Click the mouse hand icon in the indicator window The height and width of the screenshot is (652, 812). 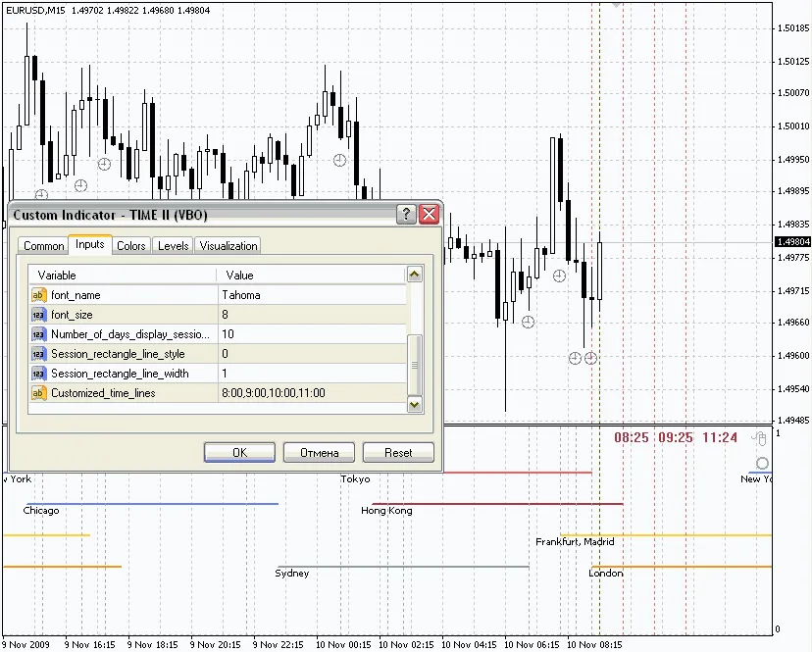tap(758, 438)
